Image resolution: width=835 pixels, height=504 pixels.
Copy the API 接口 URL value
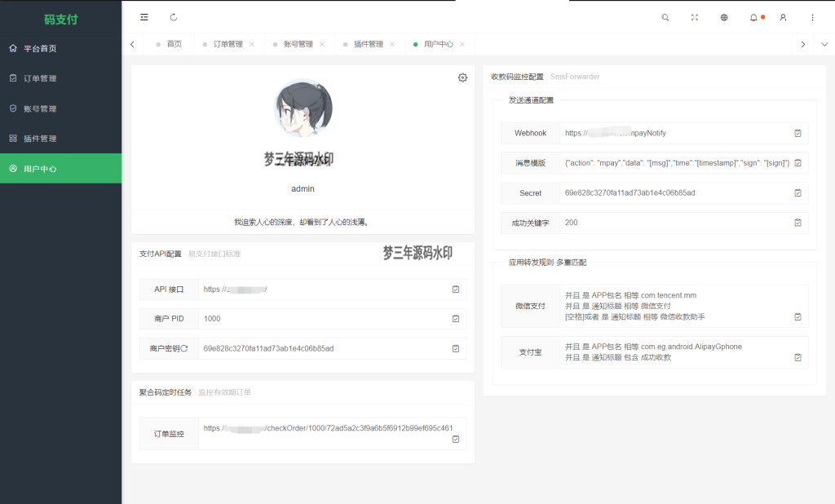456,290
